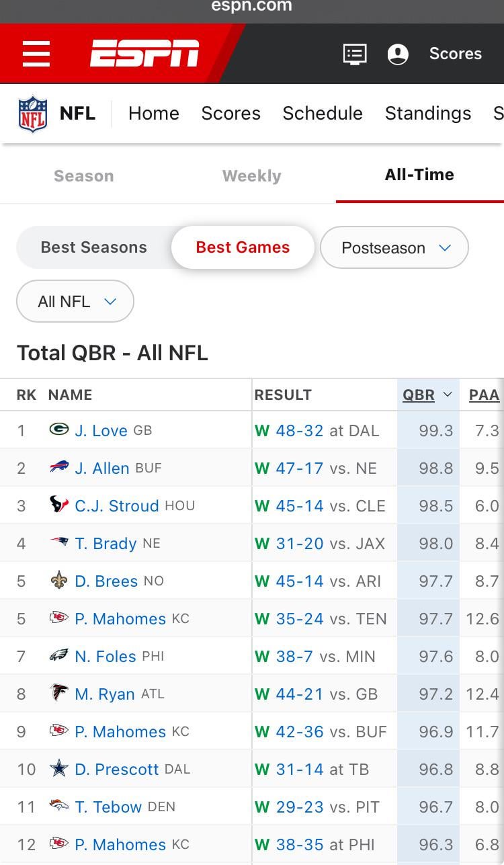Click the NFL shield logo
This screenshot has height=865, width=504.
[33, 114]
